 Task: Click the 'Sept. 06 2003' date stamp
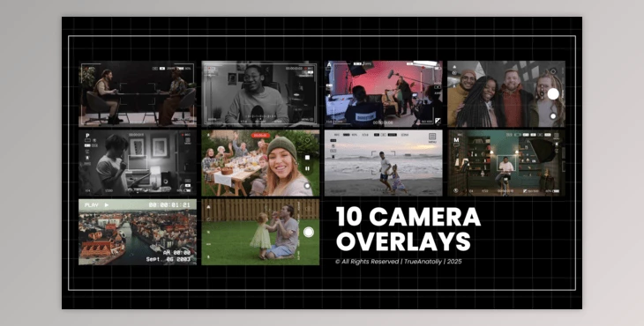pos(168,260)
